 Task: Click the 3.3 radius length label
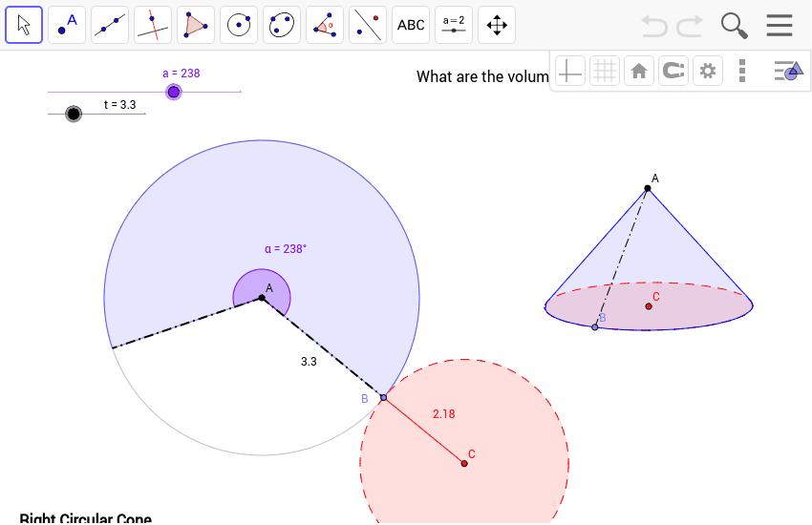(309, 362)
